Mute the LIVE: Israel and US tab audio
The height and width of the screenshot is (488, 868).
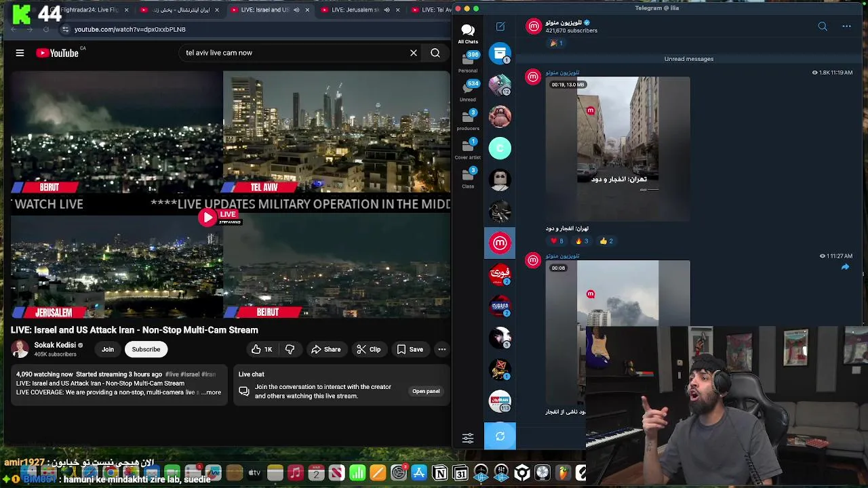296,10
